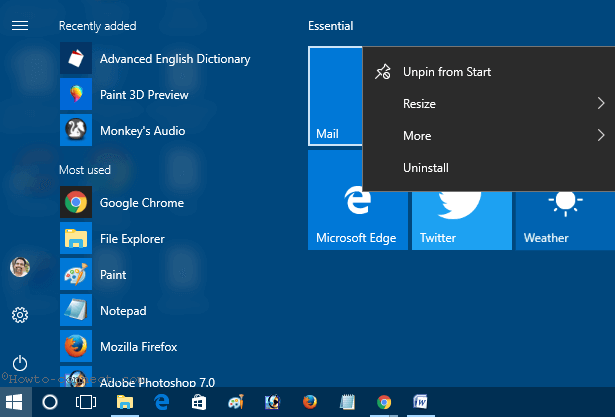Click Google Chrome app name
Screen dimensions: 615x417
pyautogui.click(x=142, y=203)
